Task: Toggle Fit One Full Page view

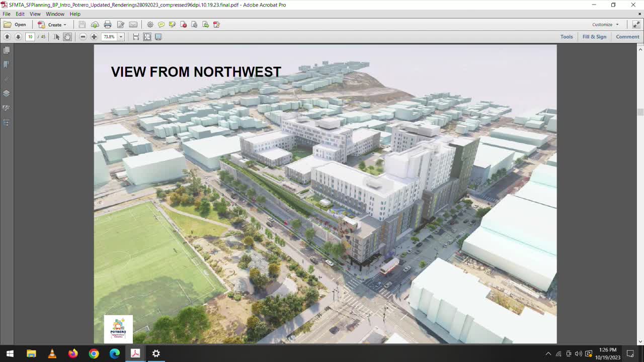Action: click(147, 36)
